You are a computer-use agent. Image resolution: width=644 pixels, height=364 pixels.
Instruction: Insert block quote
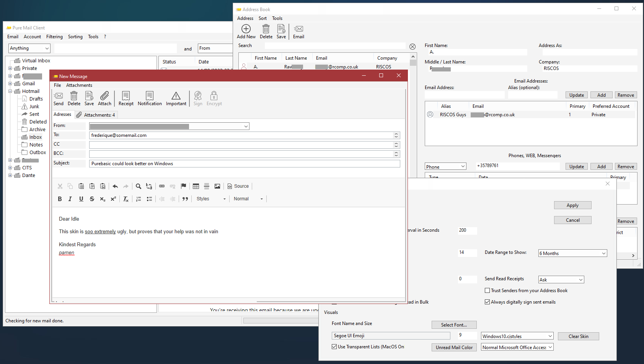pos(185,199)
